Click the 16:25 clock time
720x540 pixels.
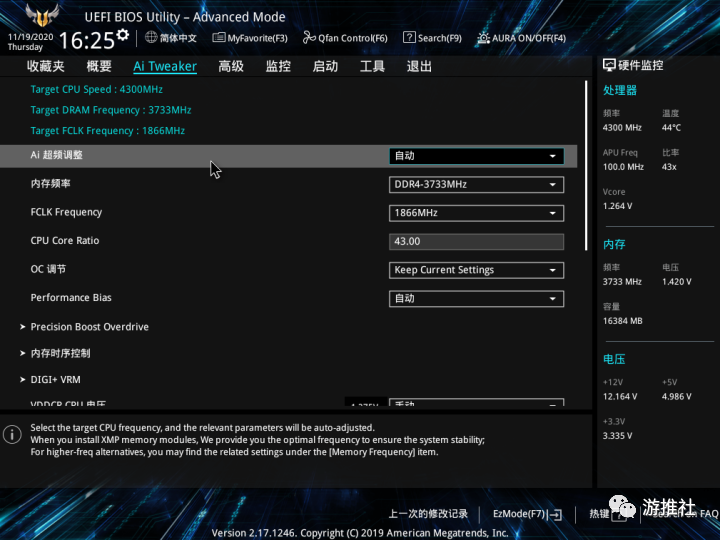pos(86,40)
